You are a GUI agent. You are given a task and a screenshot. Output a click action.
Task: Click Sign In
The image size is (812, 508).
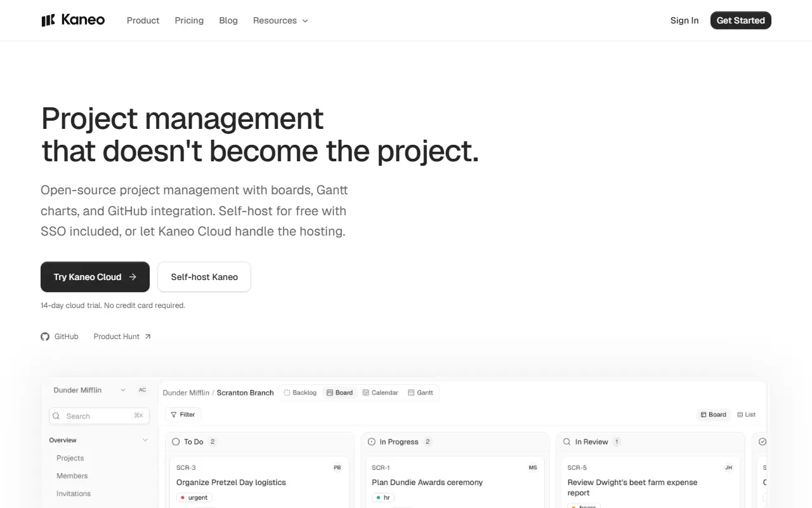tap(684, 20)
